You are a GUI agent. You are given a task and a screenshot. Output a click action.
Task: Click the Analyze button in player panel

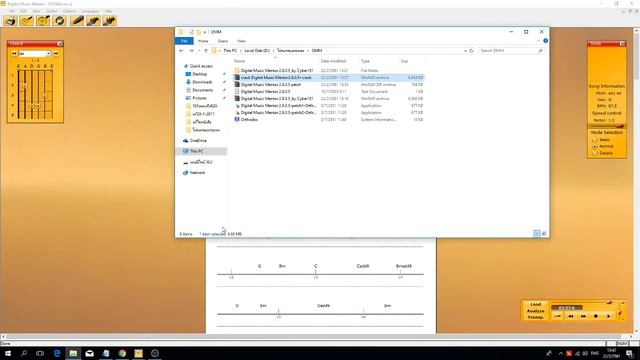(x=536, y=311)
